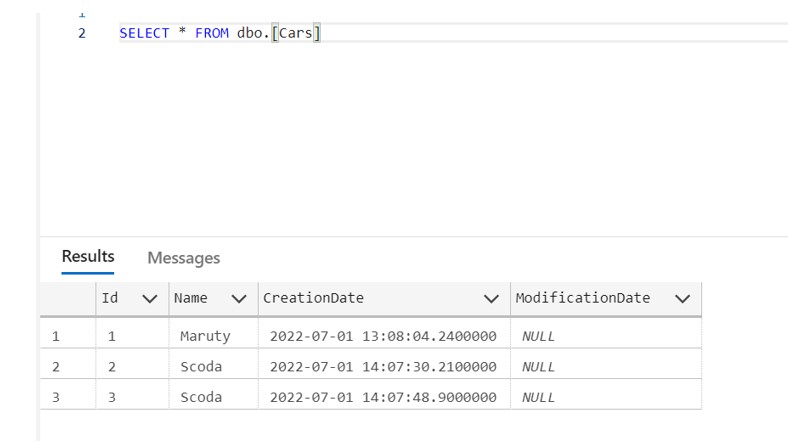
Task: Click line number 2 in editor gutter
Action: [x=82, y=33]
